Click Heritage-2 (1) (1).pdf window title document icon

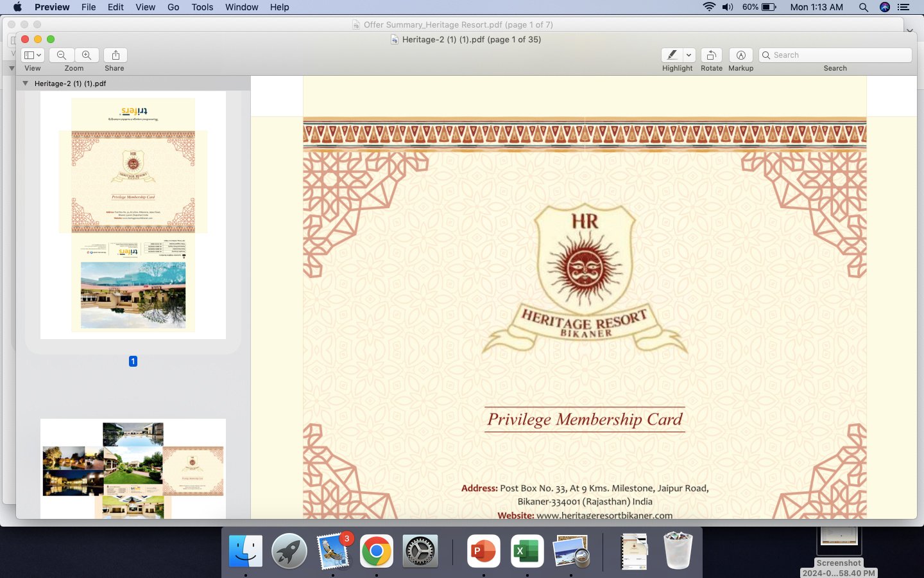(x=395, y=39)
